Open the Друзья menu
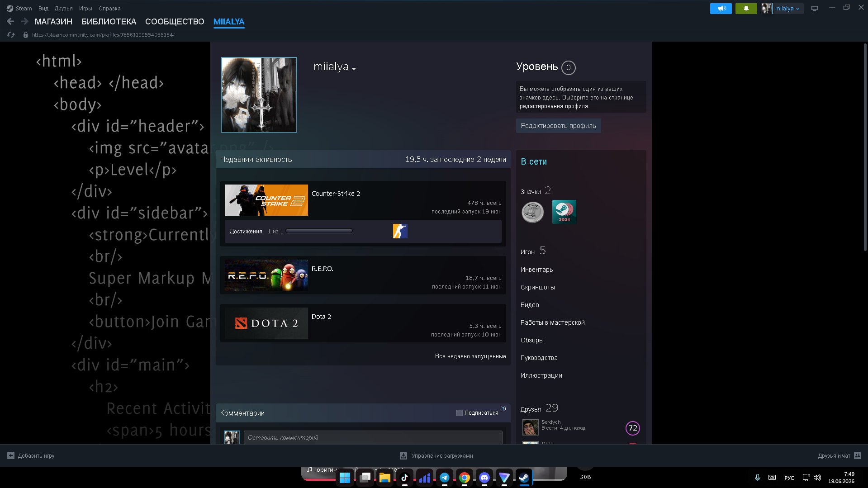The height and width of the screenshot is (488, 868). 63,9
